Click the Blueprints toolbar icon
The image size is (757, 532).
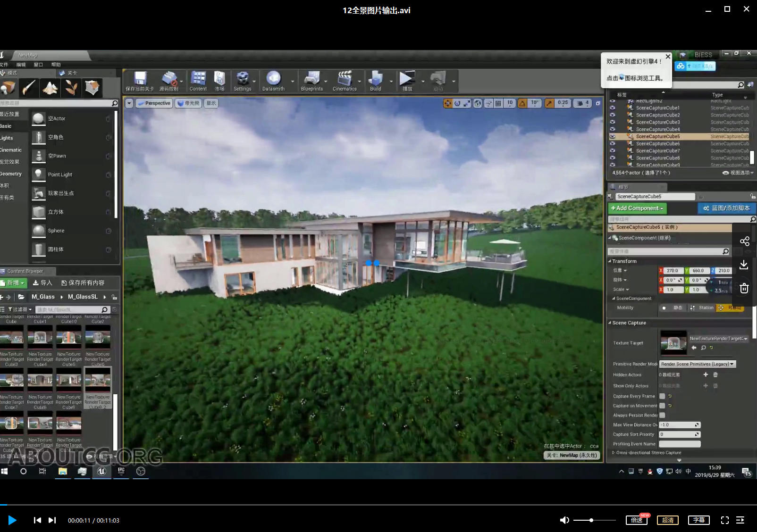coord(311,79)
